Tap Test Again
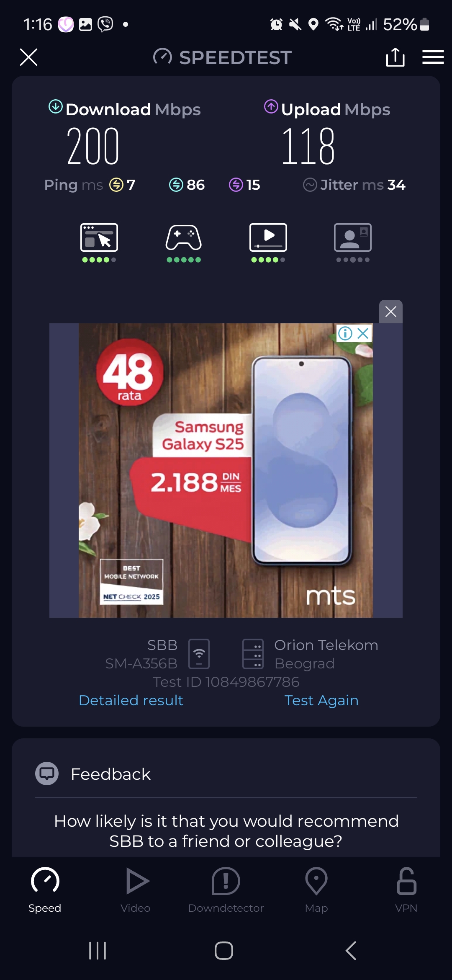Viewport: 452px width, 980px height. click(321, 700)
